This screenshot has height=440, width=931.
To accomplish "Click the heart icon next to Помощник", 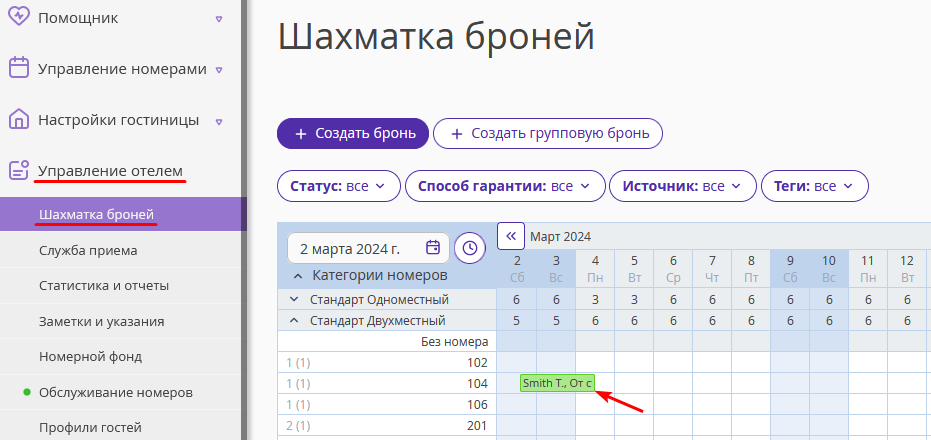I will click(18, 17).
